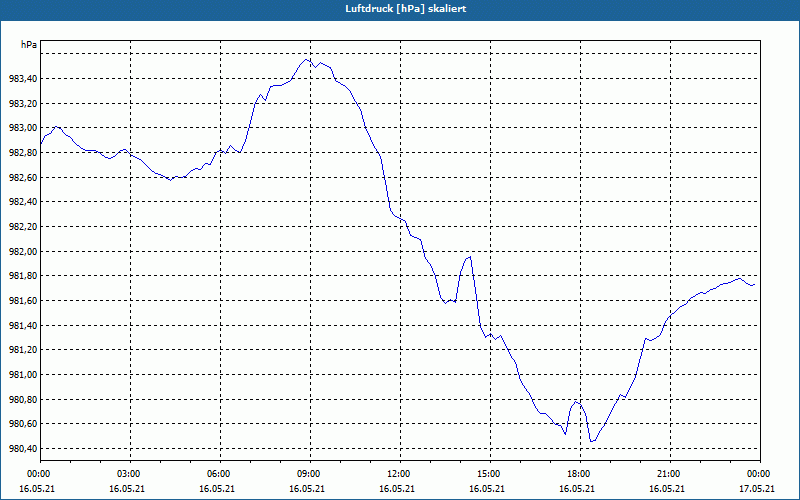Click the 00:00 label above 17.05.21
The width and height of the screenshot is (800, 500).
tap(760, 474)
